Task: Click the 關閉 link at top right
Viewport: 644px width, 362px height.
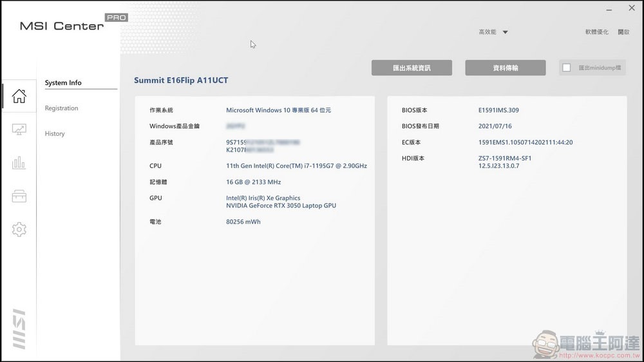Action: click(x=623, y=32)
